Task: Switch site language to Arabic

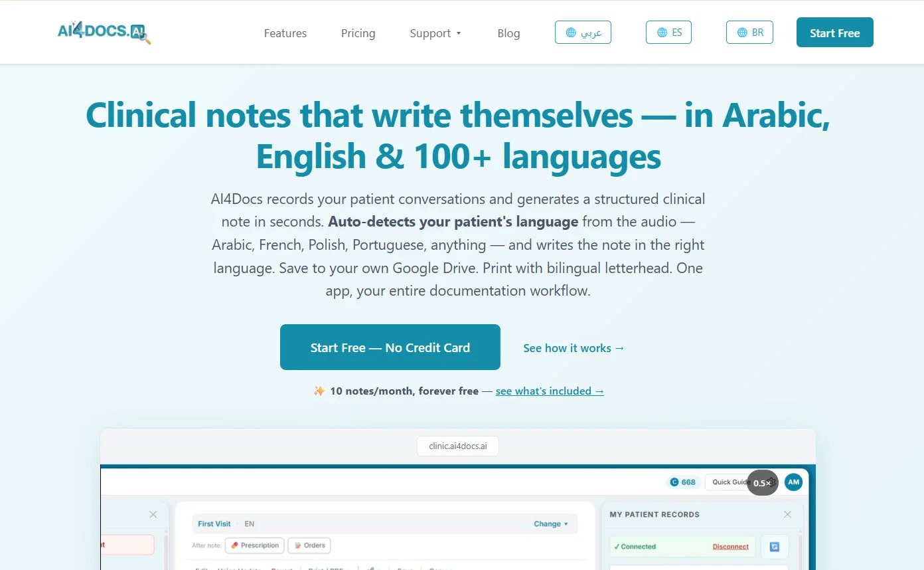Action: click(x=583, y=32)
